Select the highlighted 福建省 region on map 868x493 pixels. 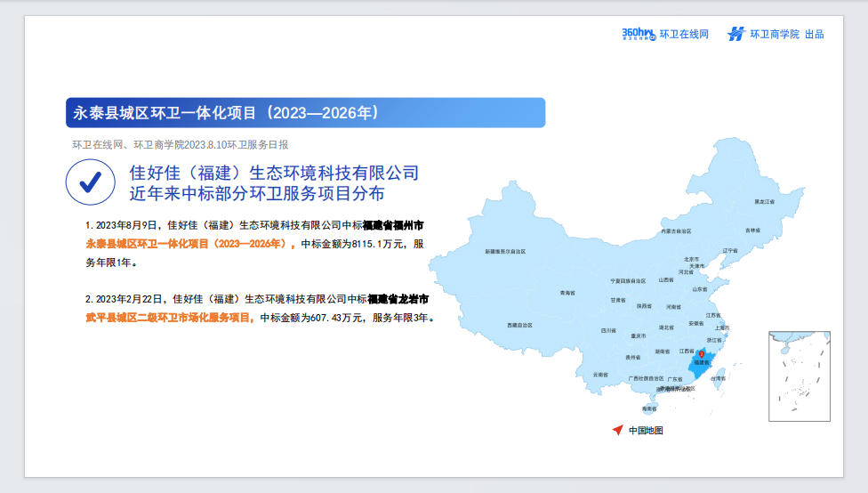coord(700,364)
